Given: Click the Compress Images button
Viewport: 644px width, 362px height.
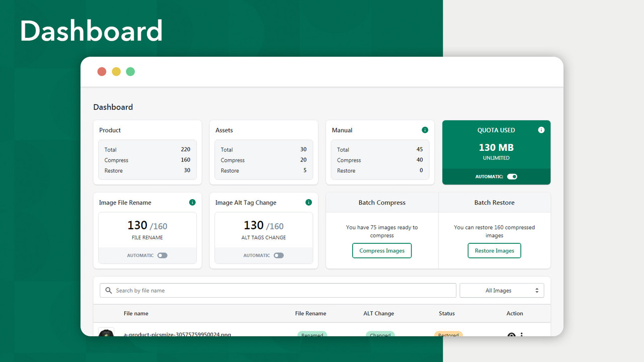Looking at the screenshot, I should pos(382,250).
